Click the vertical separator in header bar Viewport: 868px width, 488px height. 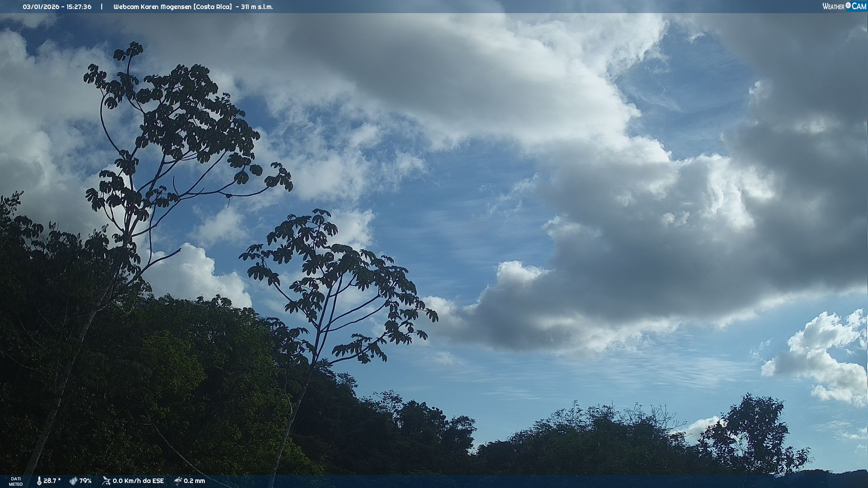102,7
